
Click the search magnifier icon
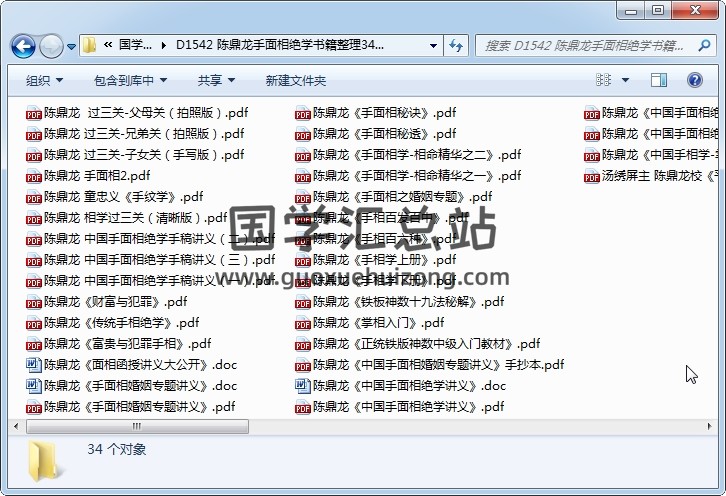click(x=704, y=45)
